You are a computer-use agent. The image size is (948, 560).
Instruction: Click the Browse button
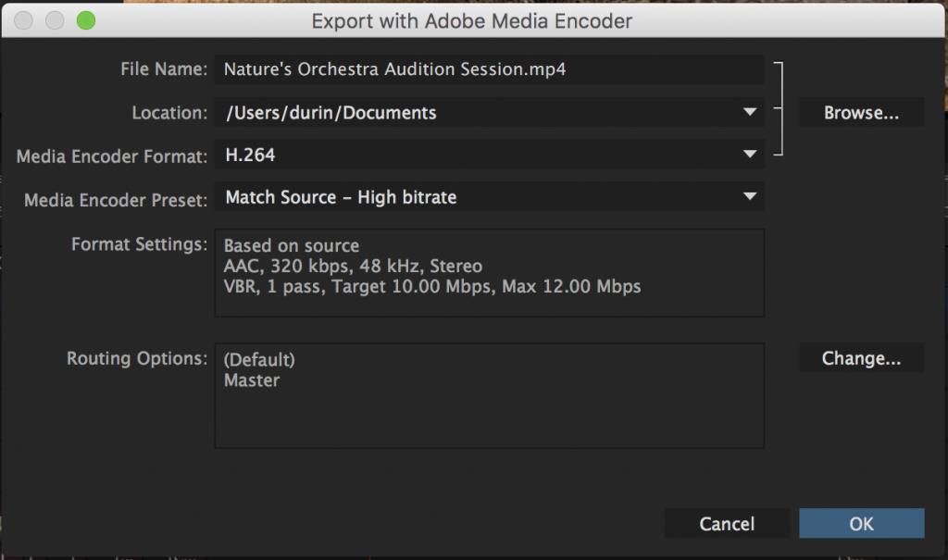861,112
